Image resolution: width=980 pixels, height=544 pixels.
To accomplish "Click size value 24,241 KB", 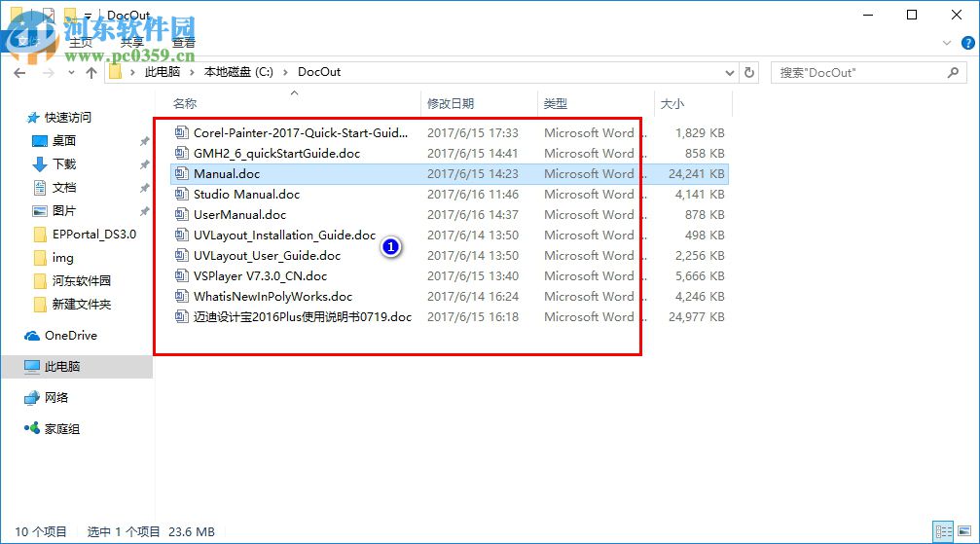I will pos(696,174).
